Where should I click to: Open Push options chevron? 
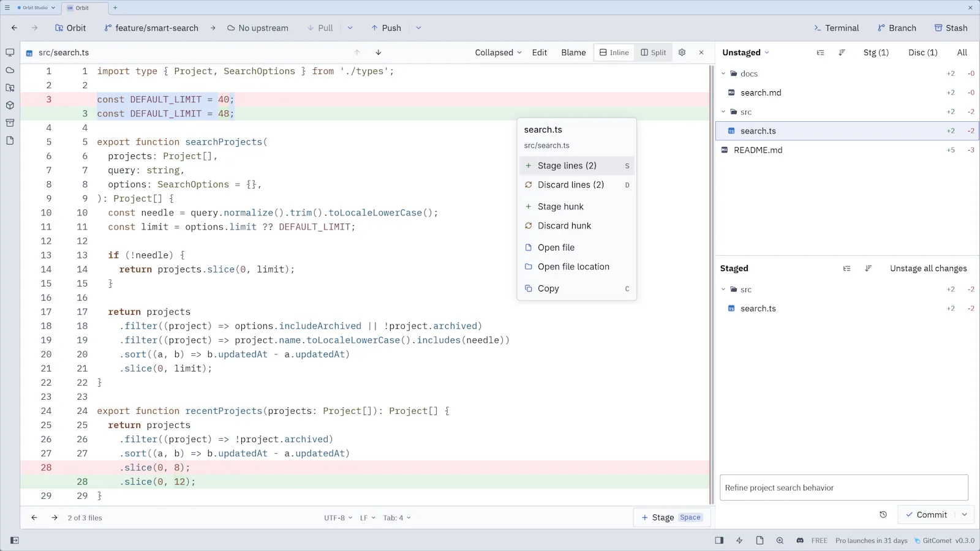[x=418, y=28]
